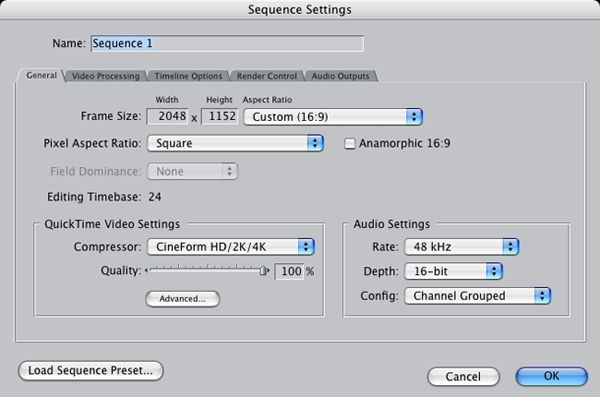The height and width of the screenshot is (397, 600).
Task: Open the Config Channel Grouped dropdown
Action: (x=478, y=296)
